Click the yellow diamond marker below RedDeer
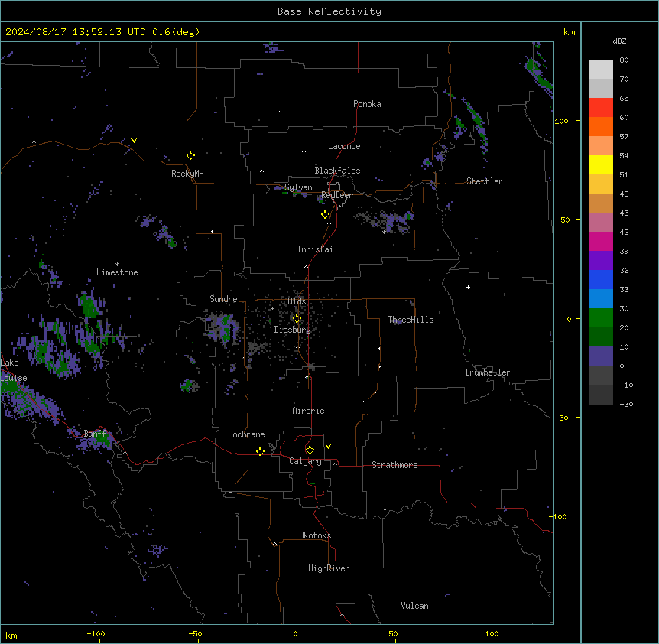Image resolution: width=659 pixels, height=644 pixels. pos(326,215)
